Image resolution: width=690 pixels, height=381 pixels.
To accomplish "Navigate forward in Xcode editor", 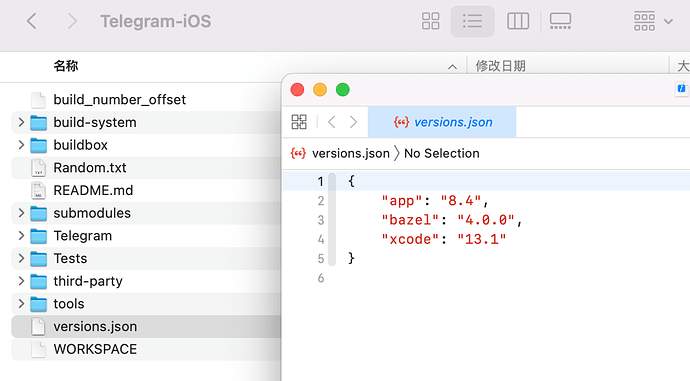I will click(x=353, y=122).
